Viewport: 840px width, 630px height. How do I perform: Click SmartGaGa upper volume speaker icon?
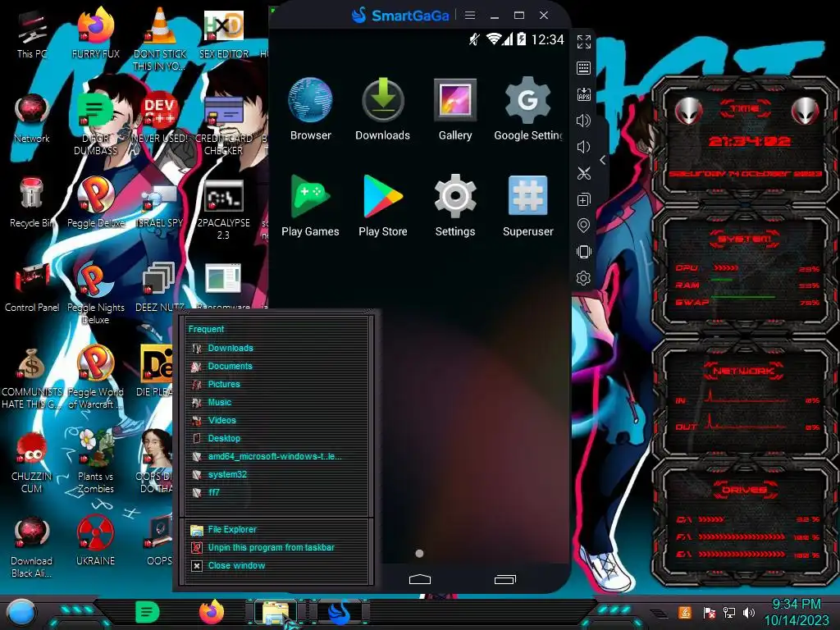point(584,121)
